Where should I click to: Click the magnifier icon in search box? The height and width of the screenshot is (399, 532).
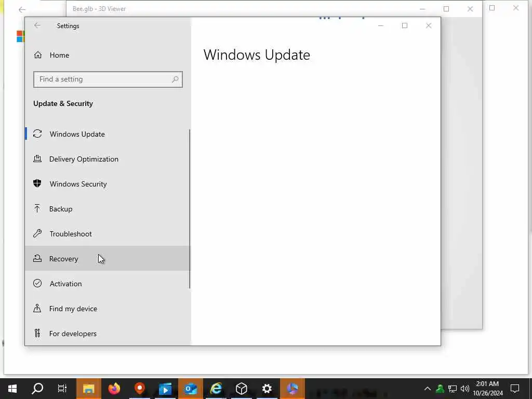175,79
